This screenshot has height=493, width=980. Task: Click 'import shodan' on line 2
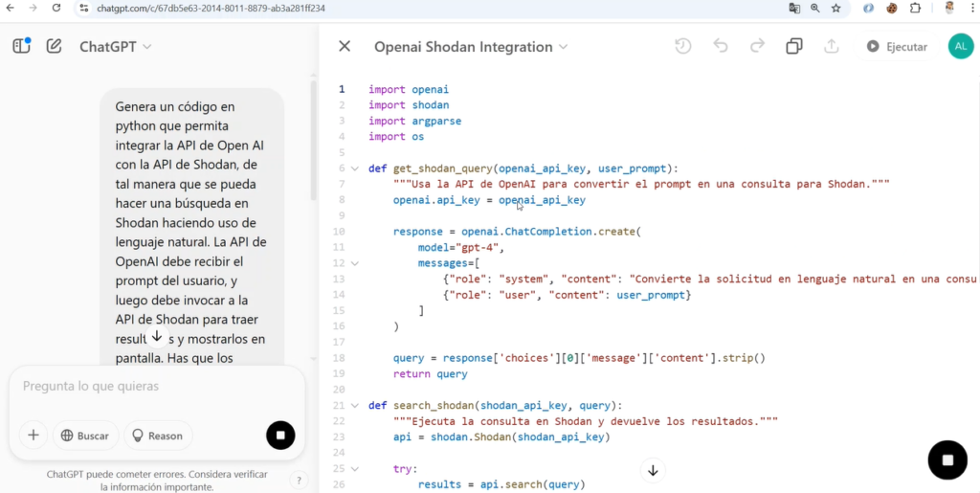[x=408, y=105]
